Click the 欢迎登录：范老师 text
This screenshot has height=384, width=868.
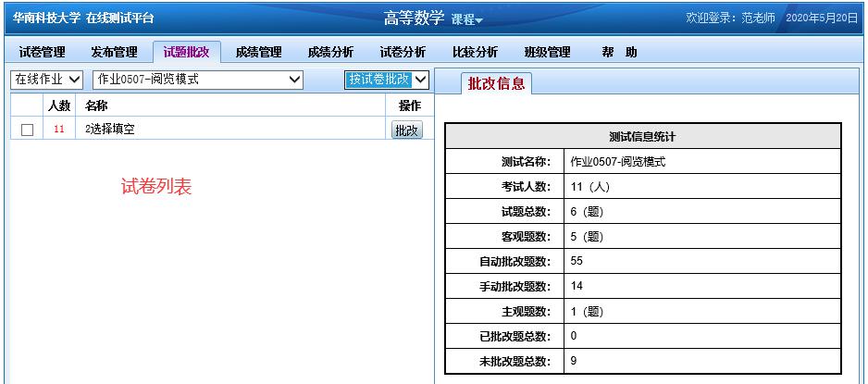pos(731,18)
